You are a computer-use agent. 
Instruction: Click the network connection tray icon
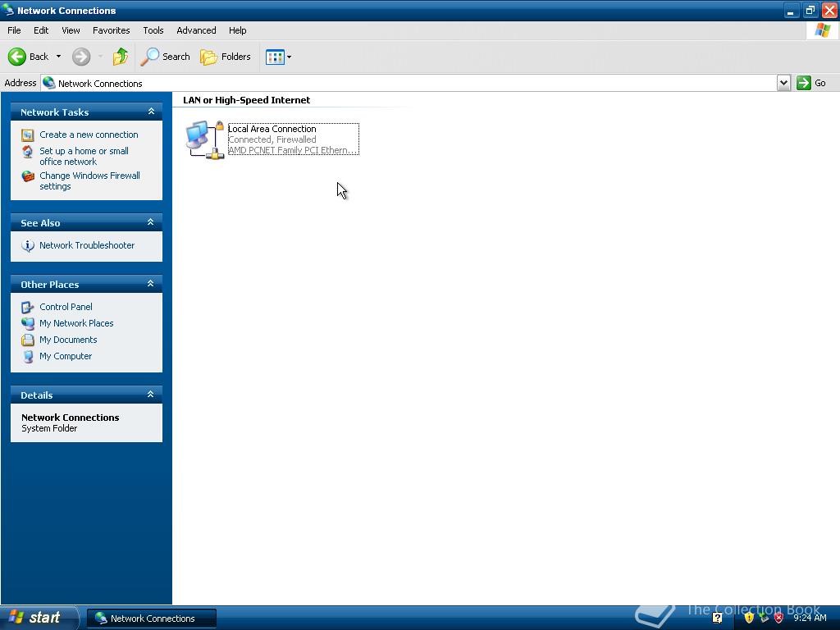764,618
